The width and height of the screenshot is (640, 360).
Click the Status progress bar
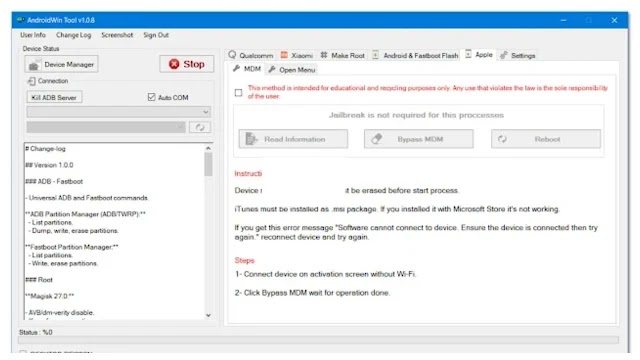click(318, 340)
